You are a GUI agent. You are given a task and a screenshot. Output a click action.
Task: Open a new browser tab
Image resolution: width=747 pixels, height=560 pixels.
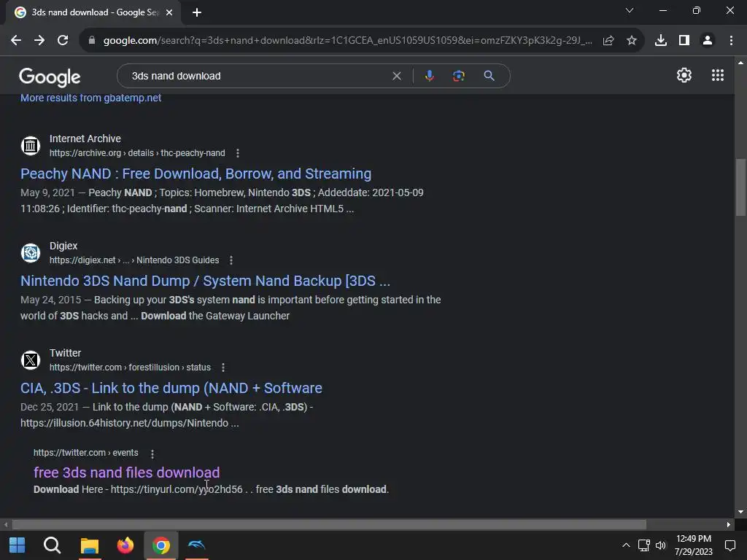[x=197, y=12]
